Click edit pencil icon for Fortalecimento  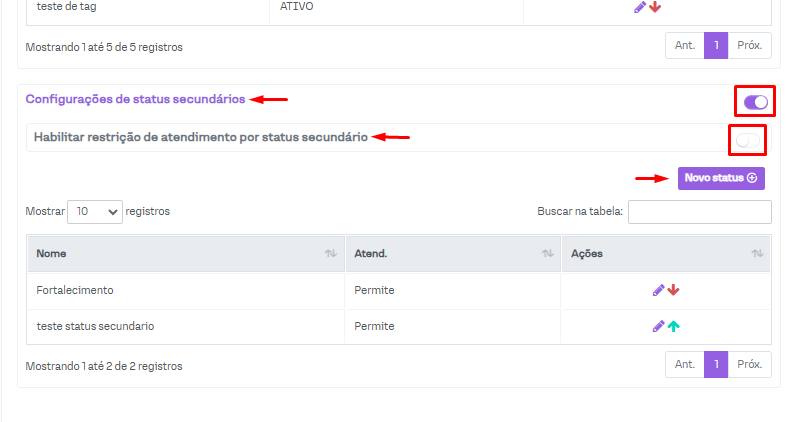pyautogui.click(x=658, y=290)
